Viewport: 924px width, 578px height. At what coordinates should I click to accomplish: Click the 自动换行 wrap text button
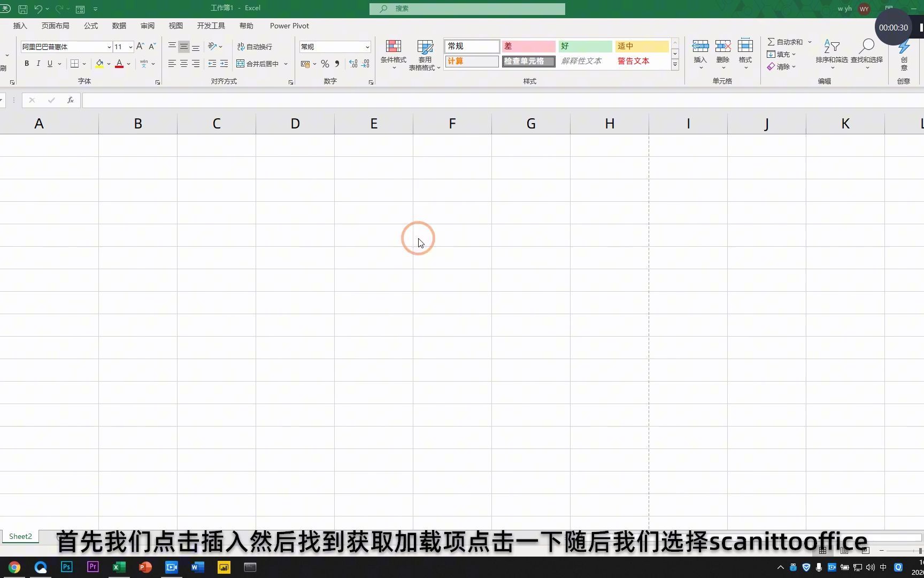pos(255,47)
